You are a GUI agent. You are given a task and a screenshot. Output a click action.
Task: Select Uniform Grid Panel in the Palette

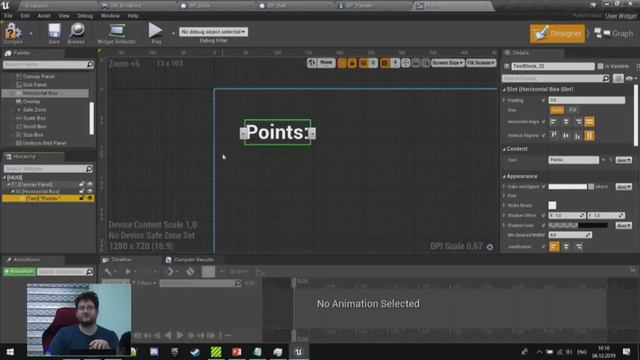(44, 143)
